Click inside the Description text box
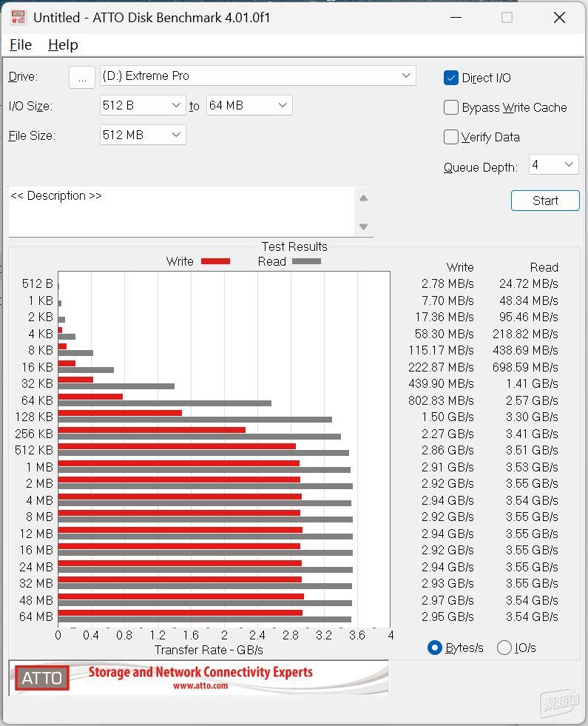Viewport: 588px width, 726px height. (181, 212)
